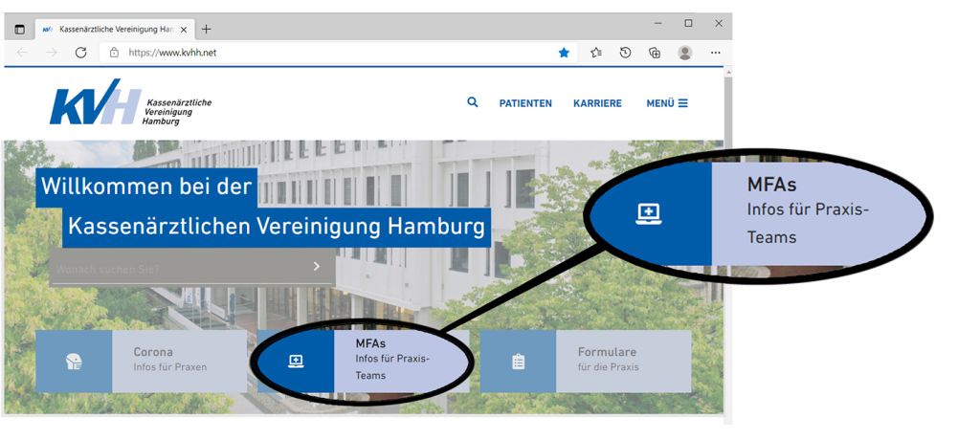Reload the page with the refresh icon
This screenshot has width=980, height=440.
point(80,54)
